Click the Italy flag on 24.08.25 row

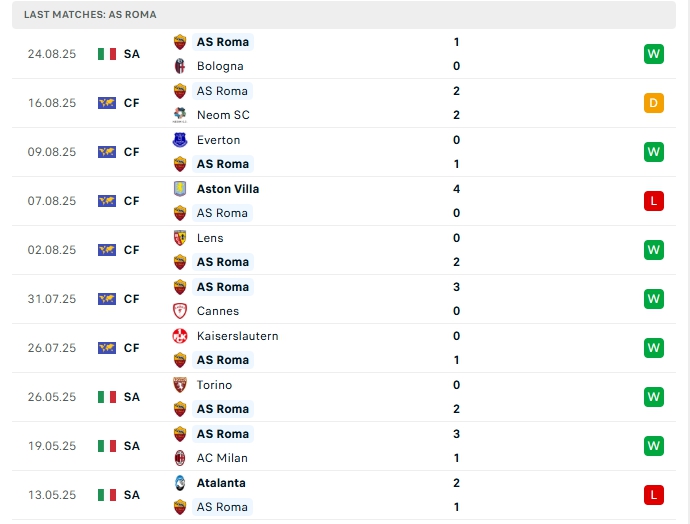[107, 54]
